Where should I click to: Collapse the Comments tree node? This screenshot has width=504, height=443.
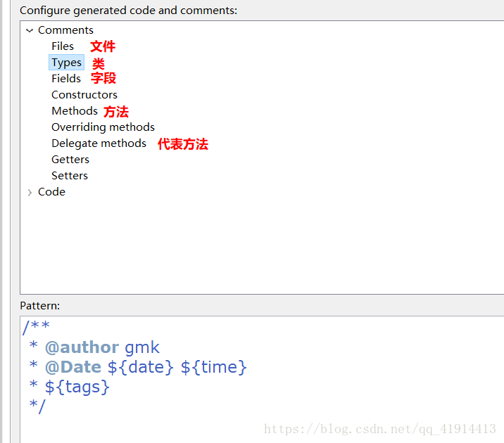click(30, 30)
